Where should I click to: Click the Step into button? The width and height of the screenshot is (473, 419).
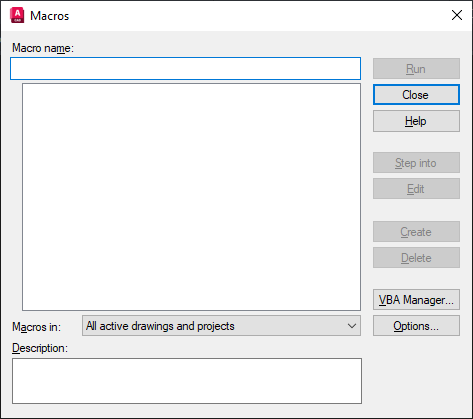416,163
